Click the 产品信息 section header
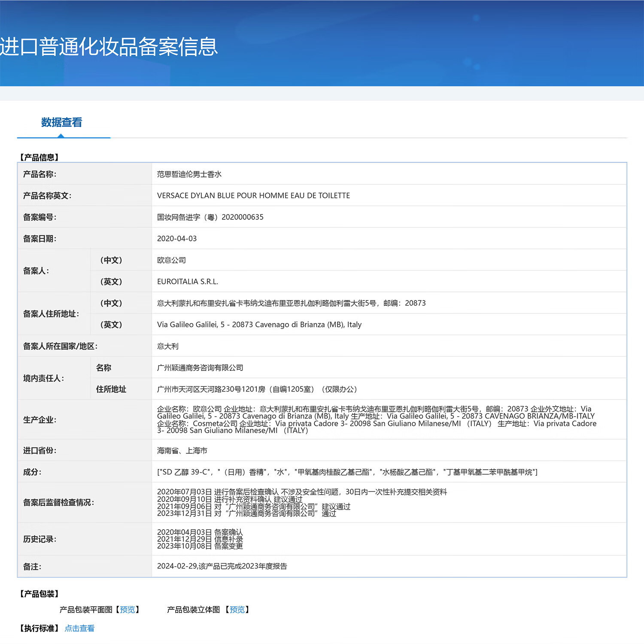Screen dimensions: 644x644 39,157
